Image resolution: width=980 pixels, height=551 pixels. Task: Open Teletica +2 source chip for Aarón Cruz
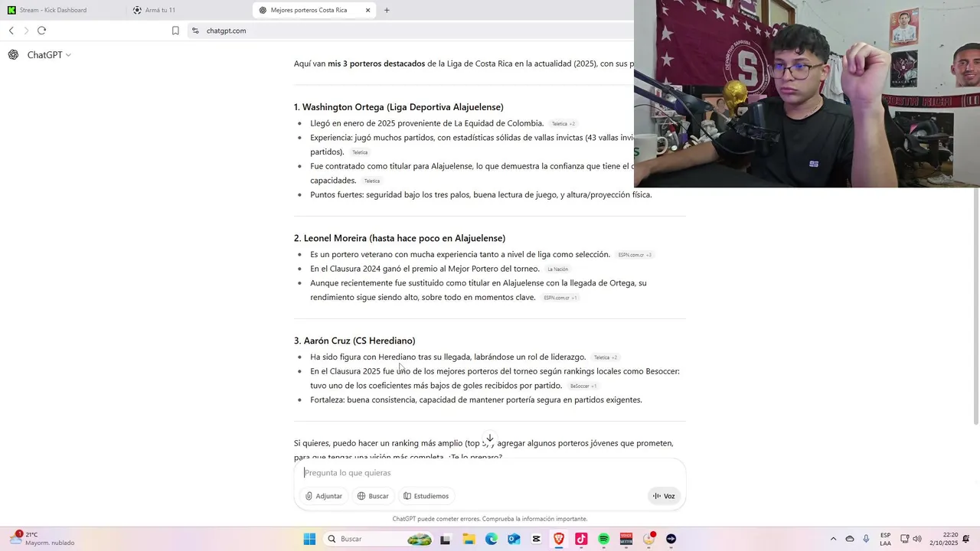tap(605, 357)
